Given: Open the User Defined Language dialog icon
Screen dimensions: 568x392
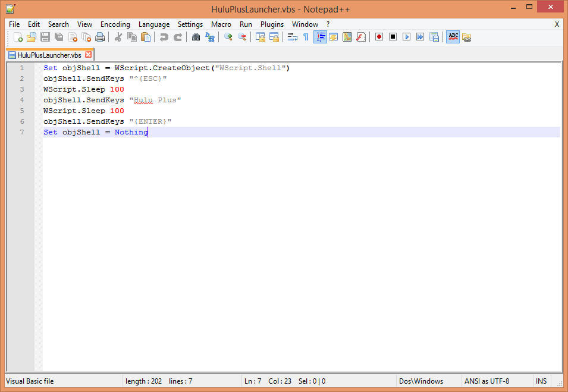Looking at the screenshot, I should pos(334,37).
